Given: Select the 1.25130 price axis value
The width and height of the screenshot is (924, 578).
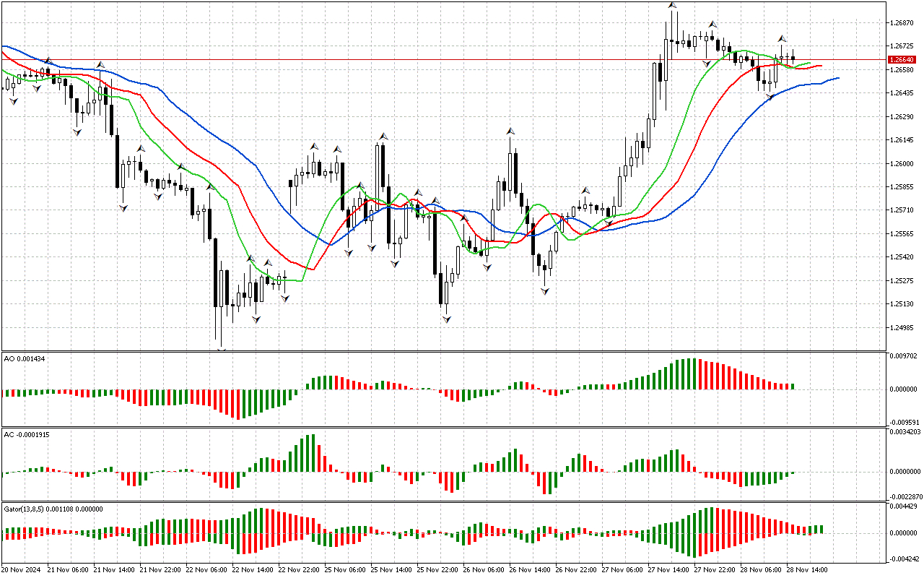Looking at the screenshot, I should coord(902,304).
